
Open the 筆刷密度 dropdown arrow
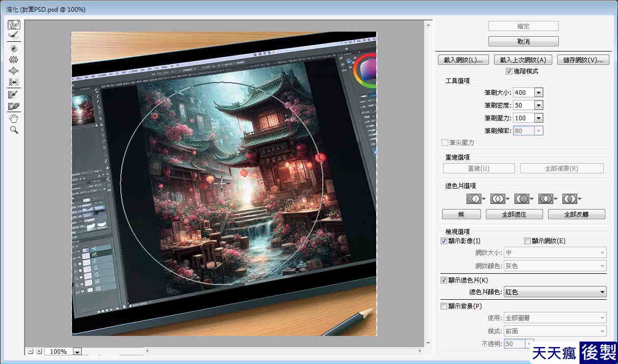point(538,105)
